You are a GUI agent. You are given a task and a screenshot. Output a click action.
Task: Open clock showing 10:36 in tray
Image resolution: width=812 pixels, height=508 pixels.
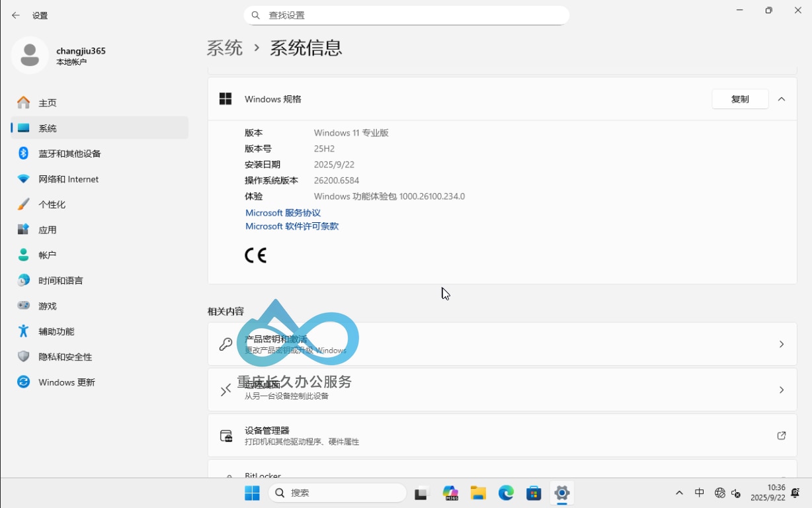[768, 493]
